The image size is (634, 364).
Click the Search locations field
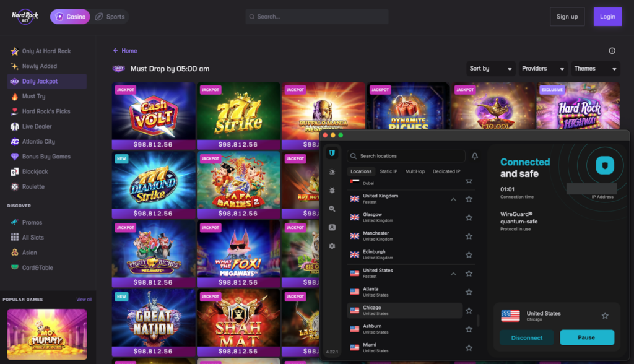(x=406, y=156)
